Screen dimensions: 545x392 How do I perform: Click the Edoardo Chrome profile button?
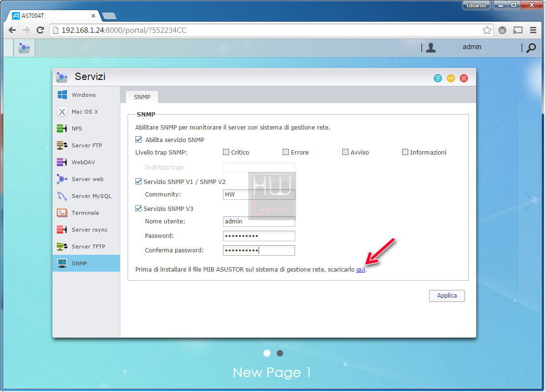click(x=476, y=5)
